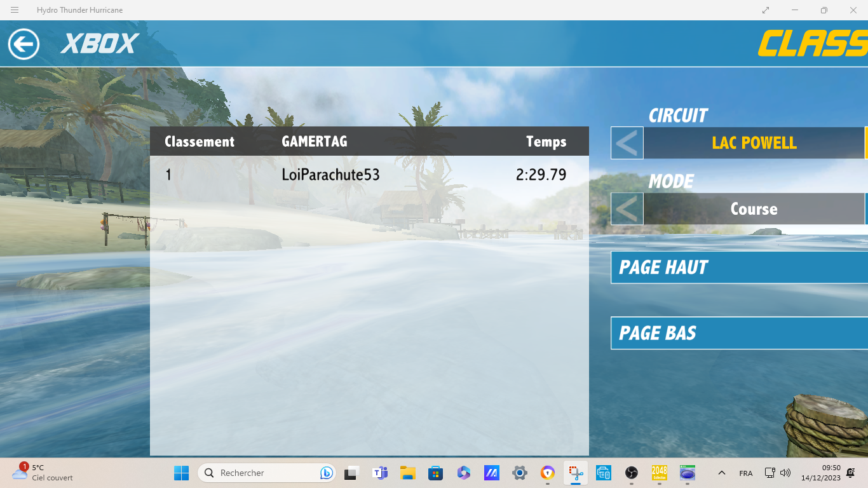Select previous circuit with left arrow

[x=627, y=143]
